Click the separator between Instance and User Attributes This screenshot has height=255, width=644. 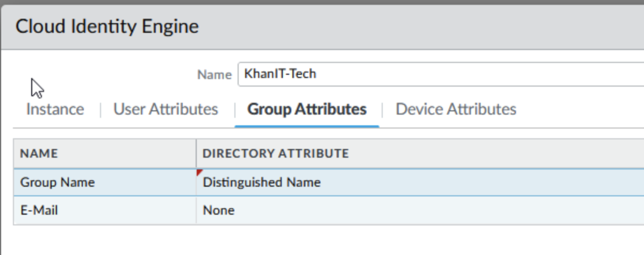click(x=100, y=110)
